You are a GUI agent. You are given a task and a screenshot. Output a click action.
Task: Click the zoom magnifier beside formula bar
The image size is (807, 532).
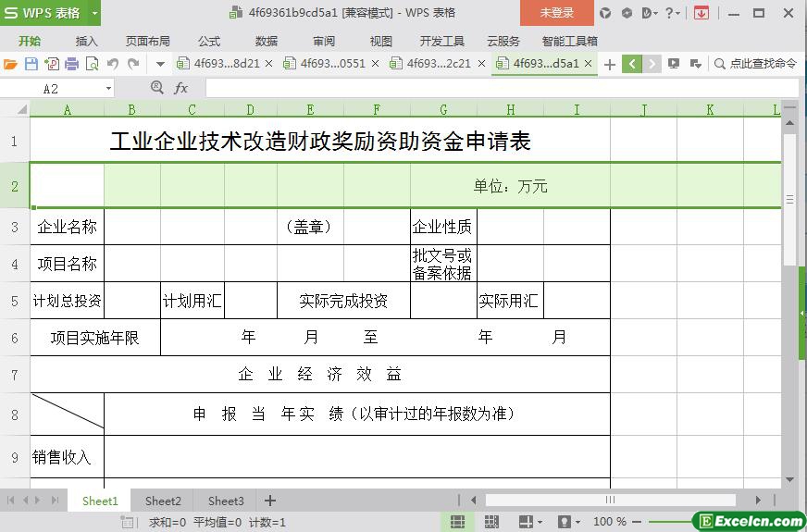156,88
